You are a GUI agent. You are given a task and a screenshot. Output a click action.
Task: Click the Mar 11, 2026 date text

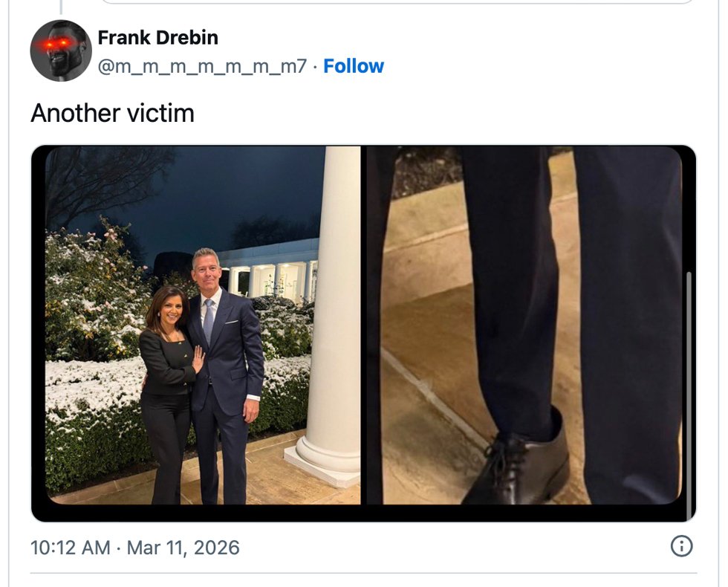tap(183, 548)
